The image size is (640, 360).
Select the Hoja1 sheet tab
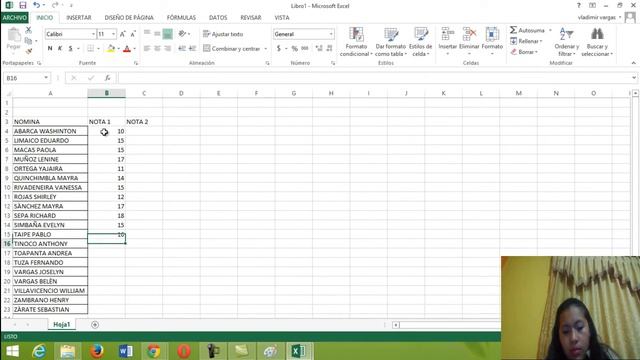coord(62,324)
